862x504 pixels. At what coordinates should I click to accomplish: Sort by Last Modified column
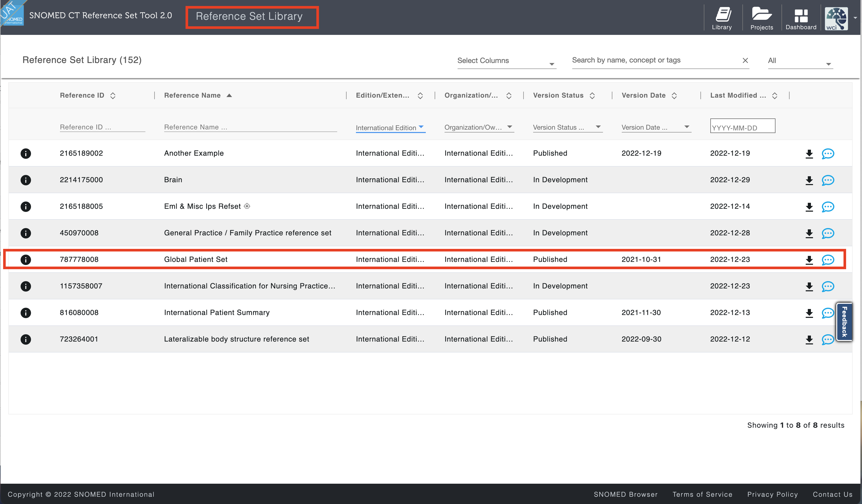(x=774, y=96)
